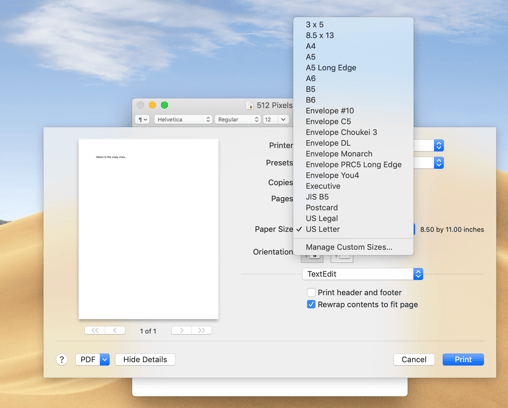Select Envelope #10 size

353,111
